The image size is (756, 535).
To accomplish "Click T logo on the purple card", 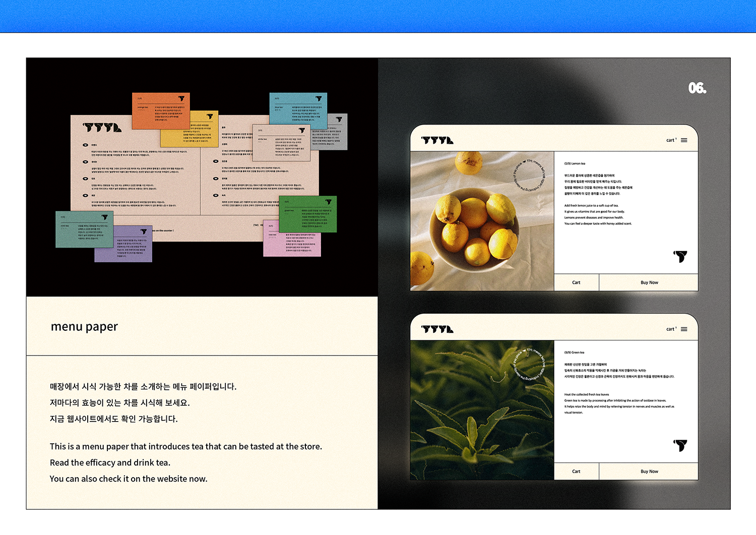I will point(144,231).
